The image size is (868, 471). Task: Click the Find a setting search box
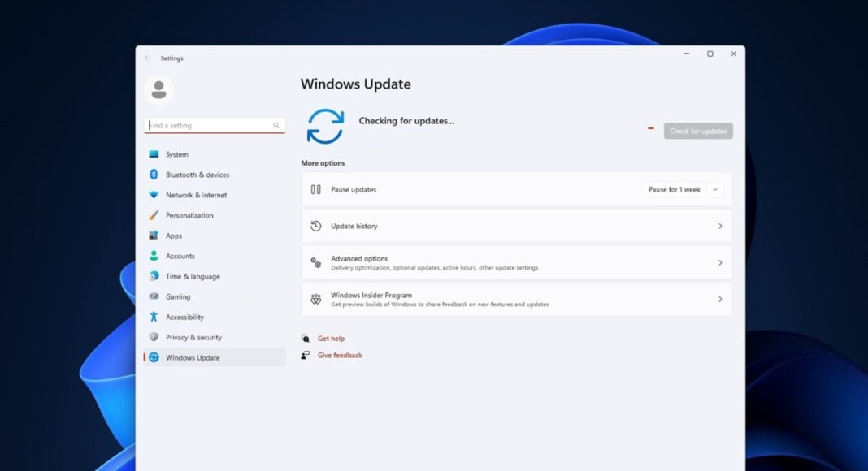click(215, 126)
